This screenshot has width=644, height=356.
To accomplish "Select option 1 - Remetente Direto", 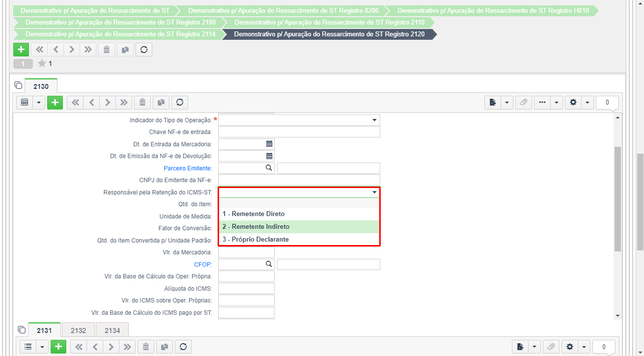I will 299,214.
